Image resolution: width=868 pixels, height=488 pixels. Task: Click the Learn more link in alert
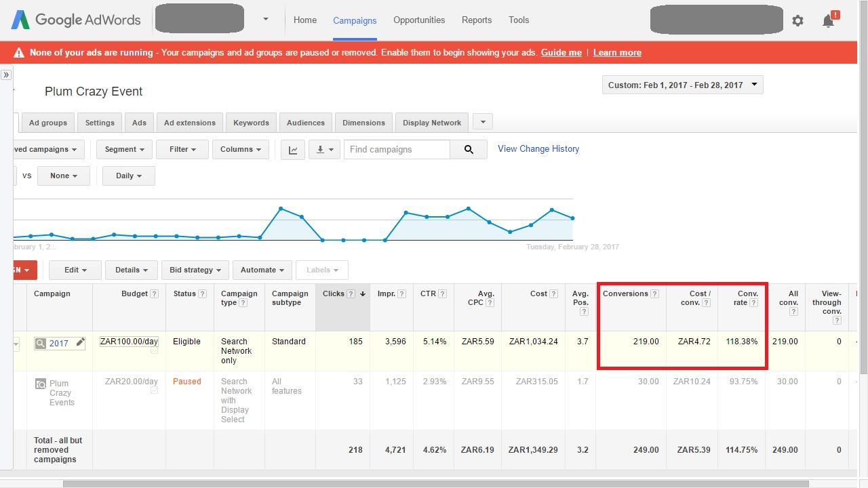pos(617,53)
